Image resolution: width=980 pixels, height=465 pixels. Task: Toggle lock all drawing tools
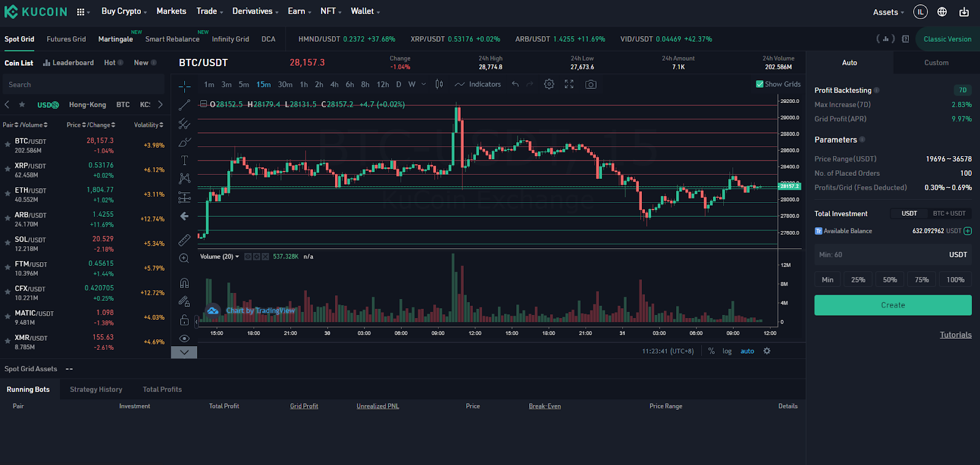pos(184,320)
